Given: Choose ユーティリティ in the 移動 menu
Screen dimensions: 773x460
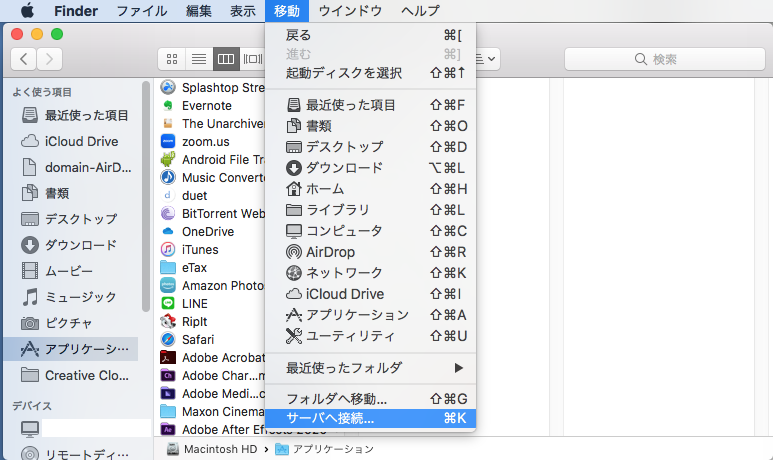Looking at the screenshot, I should pyautogui.click(x=370, y=336).
